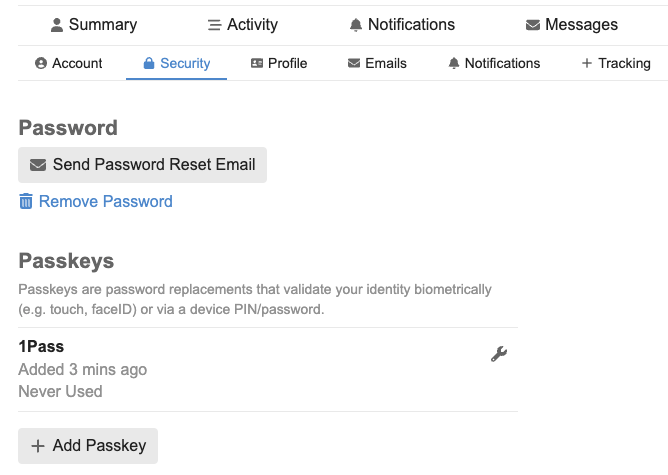Viewport: 668px width, 475px height.
Task: Click the Remove Password link
Action: point(105,202)
